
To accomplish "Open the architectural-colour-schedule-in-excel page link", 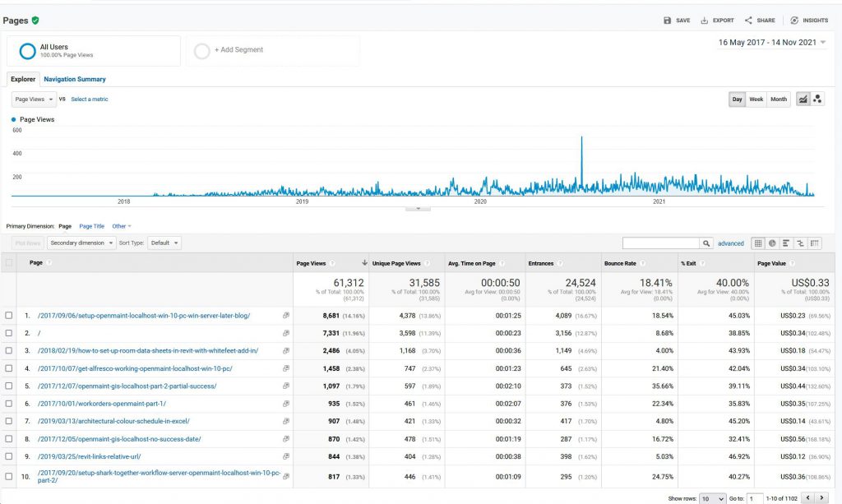I will 109,421.
